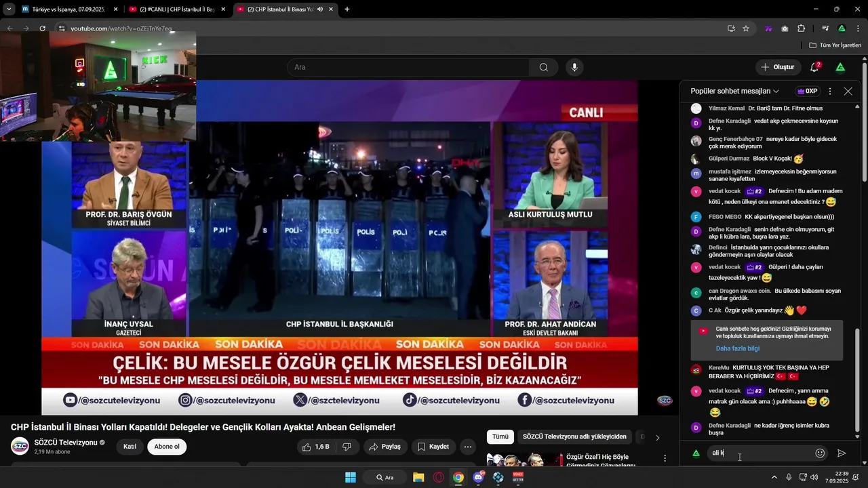Bookmark this page with the star icon
Viewport: 868px width, 488px height.
[746, 28]
